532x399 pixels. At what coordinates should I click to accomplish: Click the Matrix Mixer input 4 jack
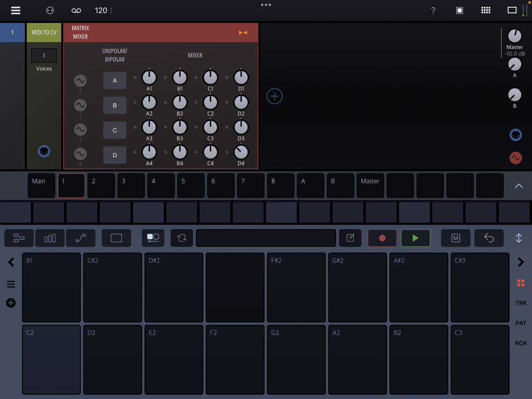81,154
